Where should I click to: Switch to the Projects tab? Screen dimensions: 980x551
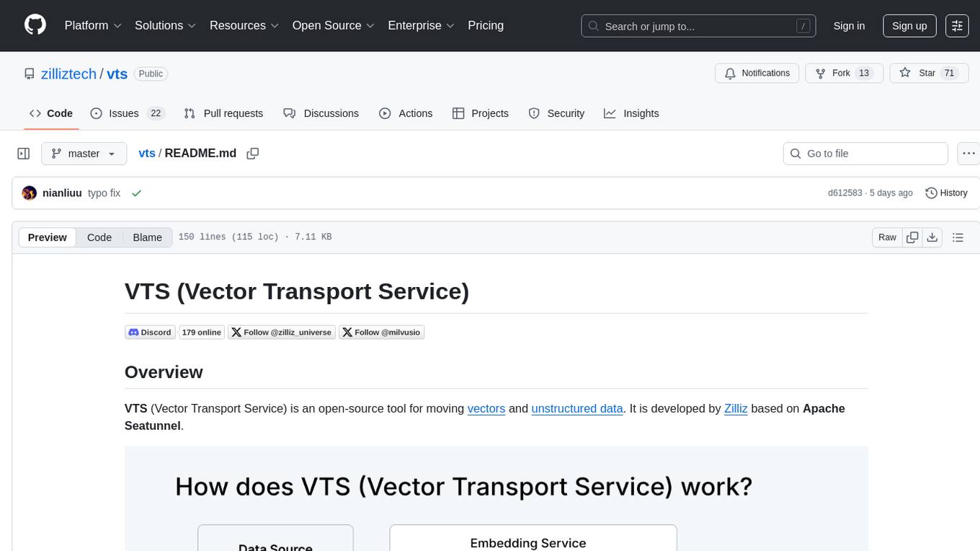481,113
